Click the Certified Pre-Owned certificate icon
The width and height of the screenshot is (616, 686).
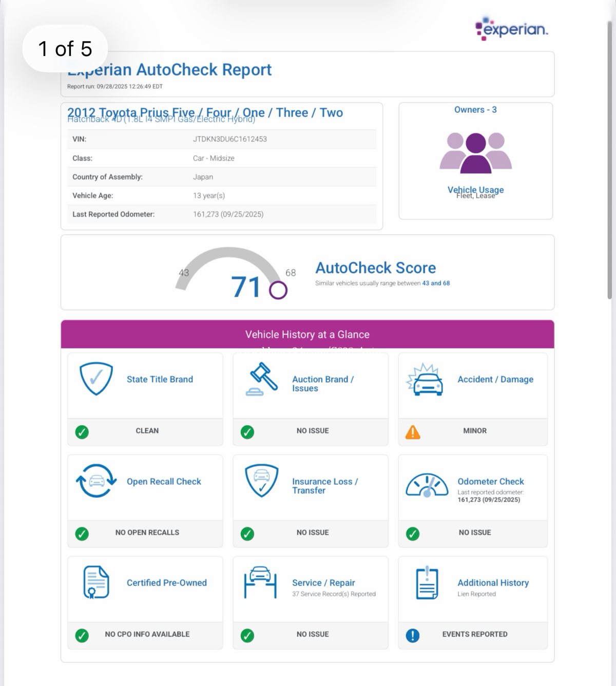[96, 582]
